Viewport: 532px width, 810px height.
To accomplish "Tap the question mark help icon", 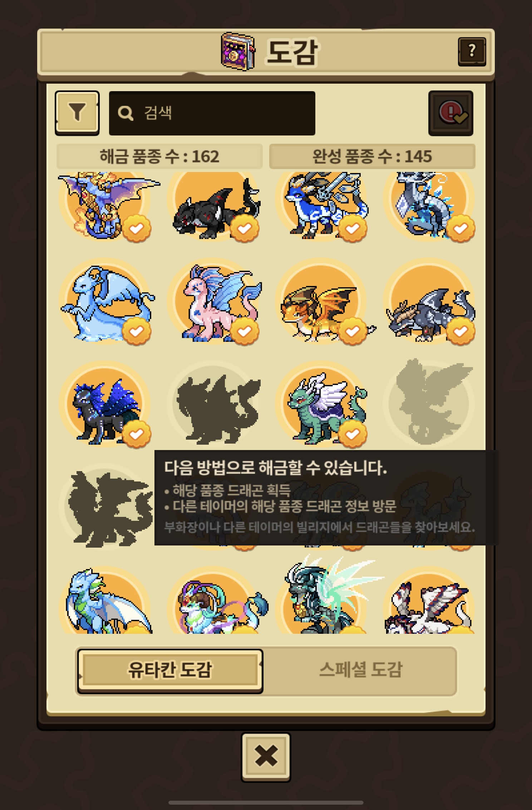I will click(472, 52).
